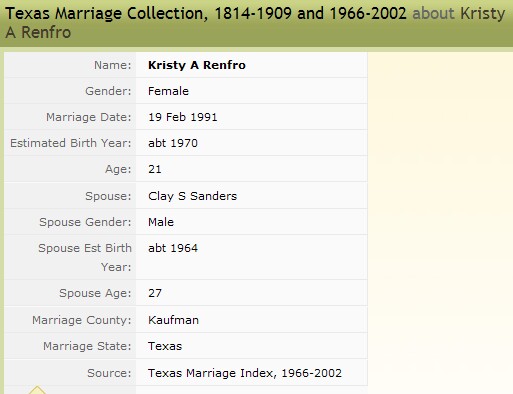Viewport: 513px width, 394px height.
Task: Click the estimated birth year abt 1970
Action: tap(173, 143)
